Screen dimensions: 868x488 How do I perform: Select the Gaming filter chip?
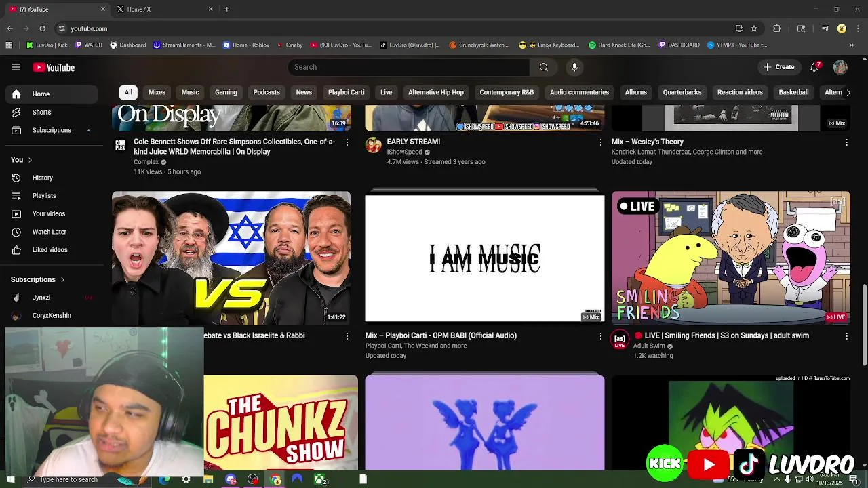(226, 92)
